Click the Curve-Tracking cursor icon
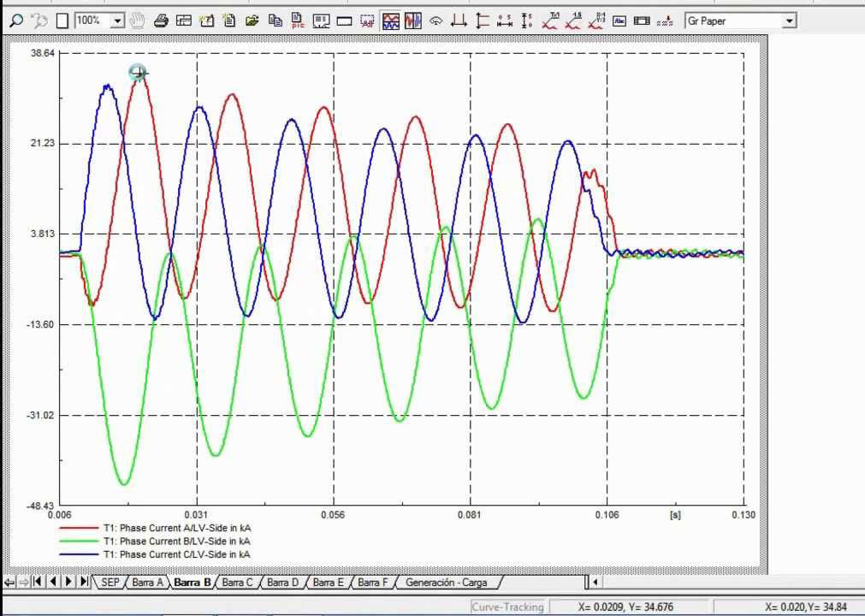Viewport: 865px width, 616px height. coord(435,20)
